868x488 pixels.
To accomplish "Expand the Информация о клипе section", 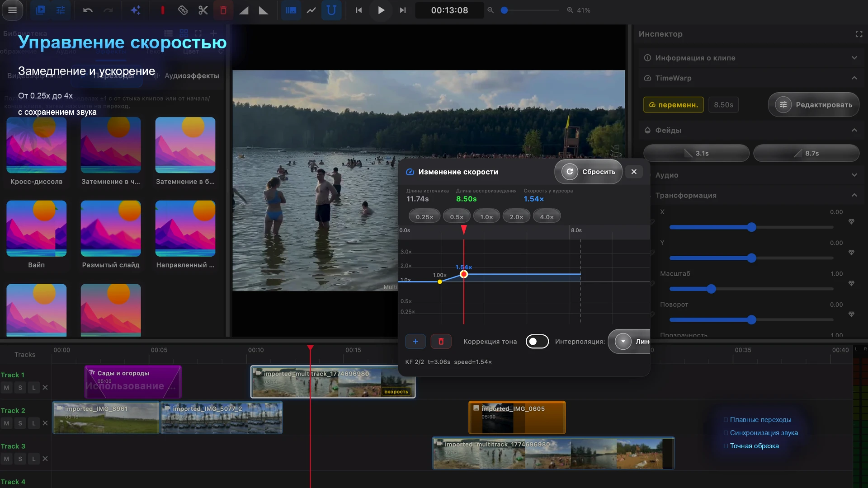I will [750, 58].
